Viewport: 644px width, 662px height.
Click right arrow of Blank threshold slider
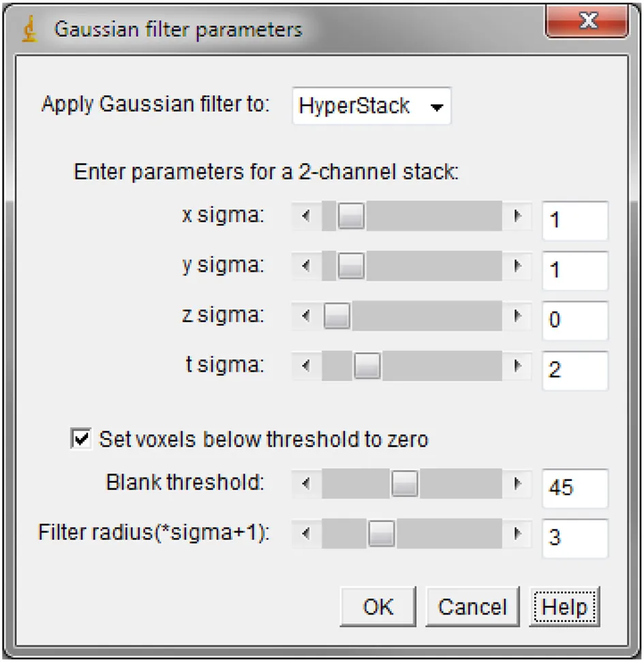[x=518, y=484]
